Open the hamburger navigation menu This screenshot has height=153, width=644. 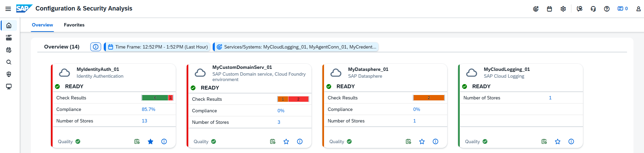pos(8,9)
